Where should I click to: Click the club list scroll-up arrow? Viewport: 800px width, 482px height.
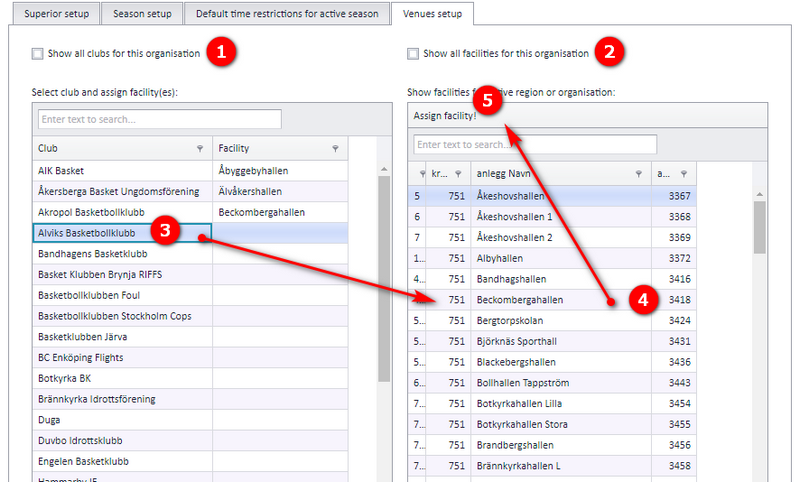coord(384,169)
